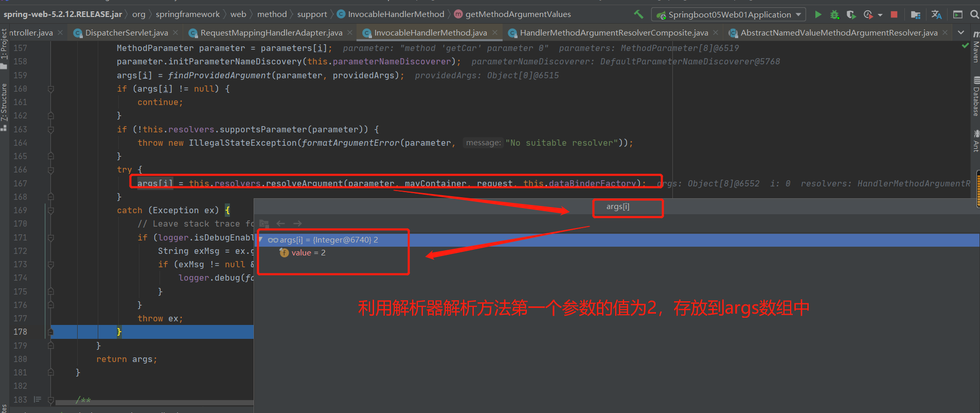
Task: Open profiler options dropdown arrow
Action: 880,15
